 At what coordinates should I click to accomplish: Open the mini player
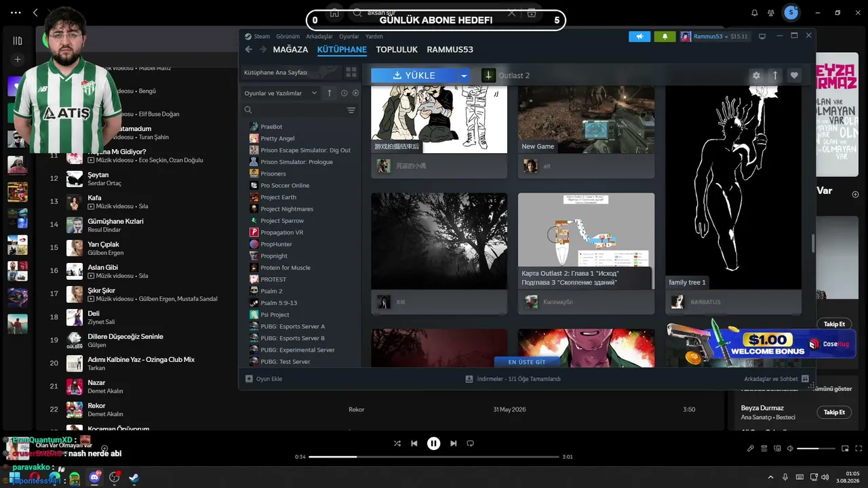(x=845, y=448)
